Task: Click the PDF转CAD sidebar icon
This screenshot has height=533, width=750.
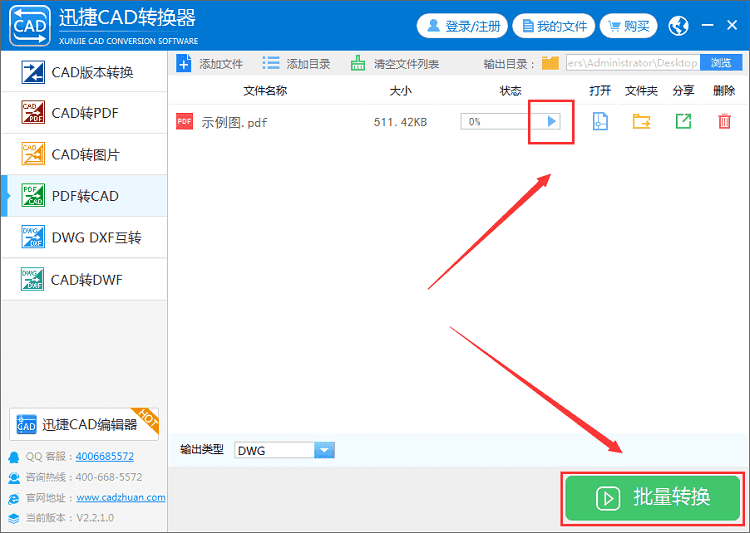Action: [33, 195]
